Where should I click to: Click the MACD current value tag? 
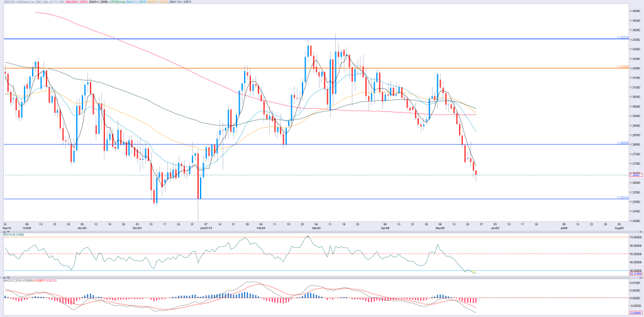click(636, 313)
